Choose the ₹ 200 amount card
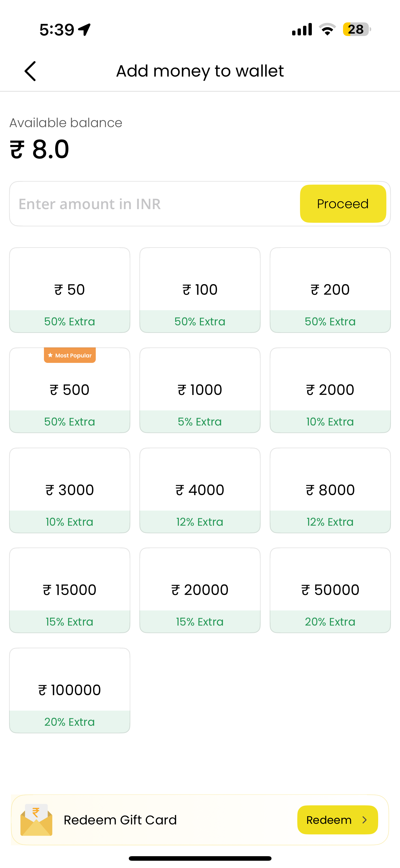 [x=330, y=290]
